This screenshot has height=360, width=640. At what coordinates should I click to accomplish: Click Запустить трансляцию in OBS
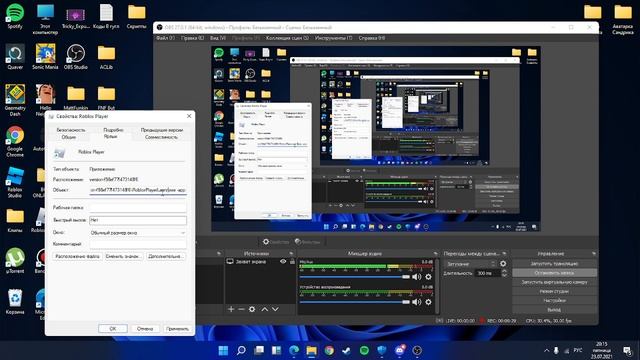554,264
